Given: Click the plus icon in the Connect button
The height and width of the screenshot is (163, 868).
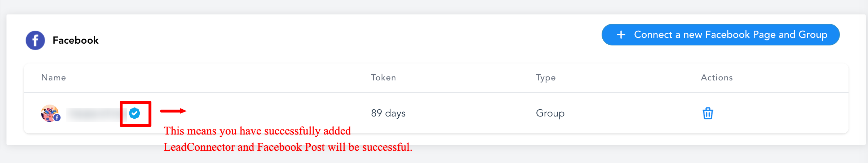Looking at the screenshot, I should [x=621, y=35].
